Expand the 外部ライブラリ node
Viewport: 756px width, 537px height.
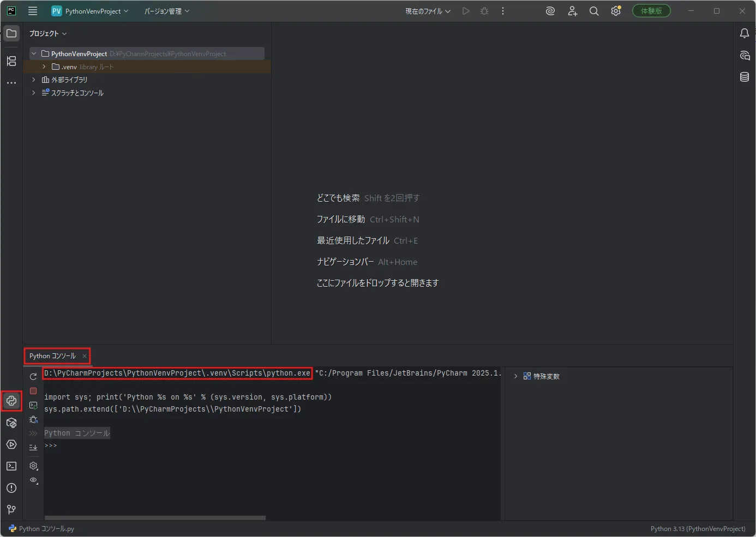click(x=34, y=80)
